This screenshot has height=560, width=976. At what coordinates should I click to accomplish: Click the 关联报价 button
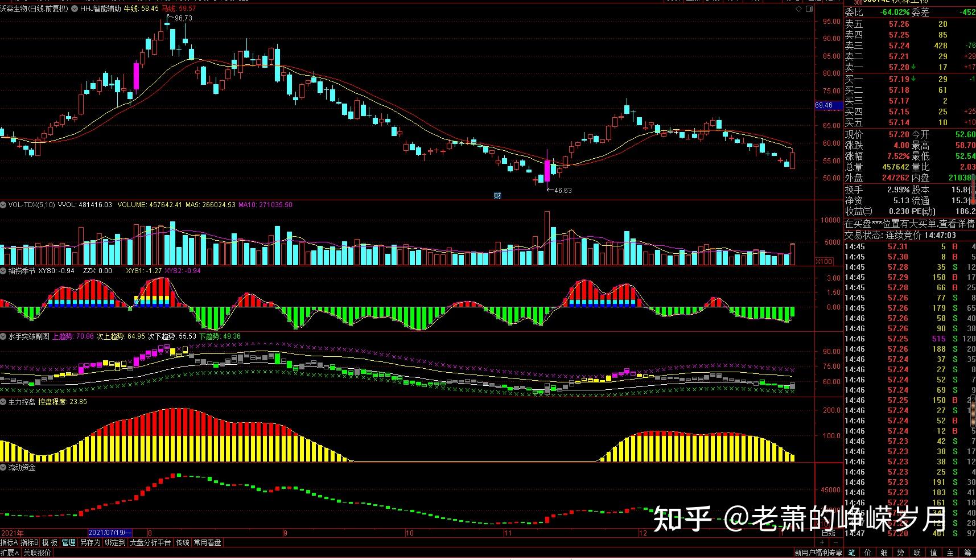pos(37,553)
